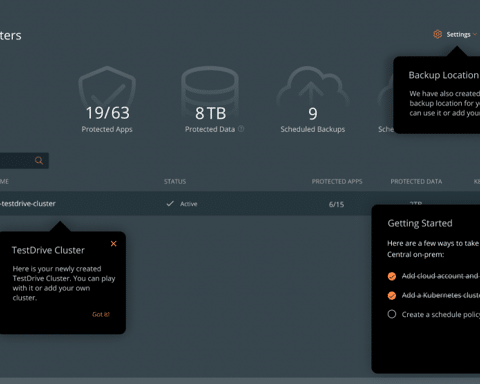The height and width of the screenshot is (384, 480).
Task: Click the 9 scheduled backups value
Action: tap(313, 114)
